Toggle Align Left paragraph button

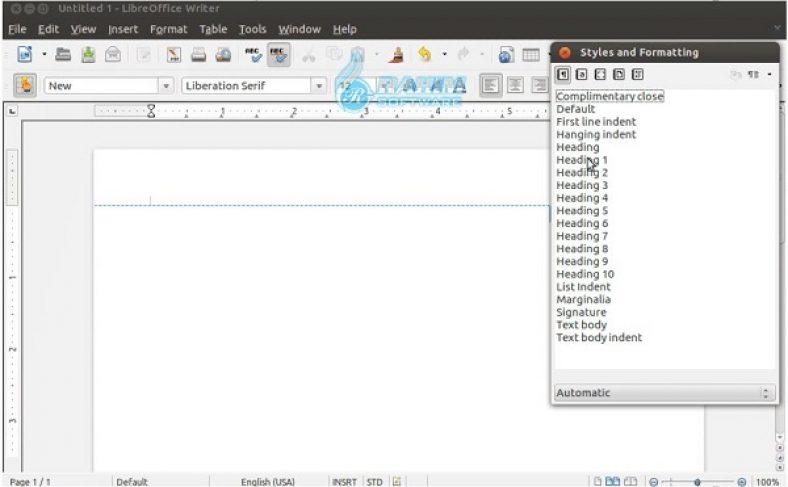[x=490, y=85]
